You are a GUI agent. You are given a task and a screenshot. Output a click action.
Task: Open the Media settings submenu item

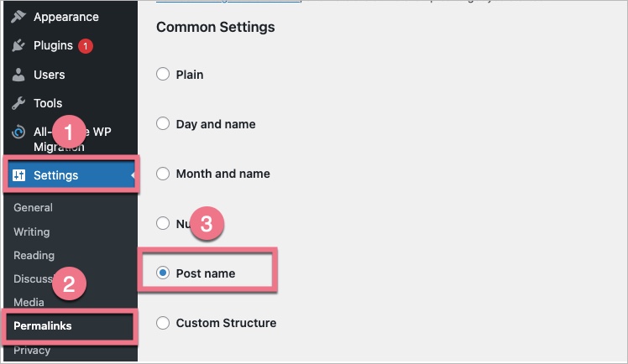[29, 302]
